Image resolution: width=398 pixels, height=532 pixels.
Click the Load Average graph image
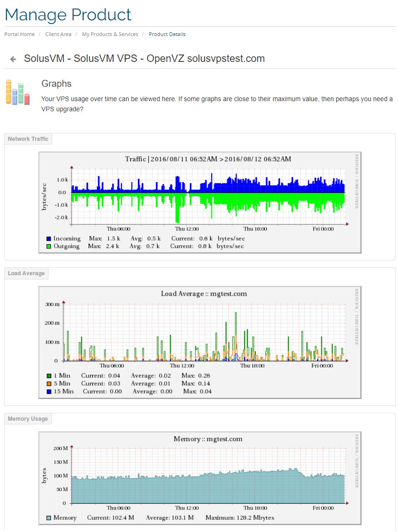coord(200,342)
